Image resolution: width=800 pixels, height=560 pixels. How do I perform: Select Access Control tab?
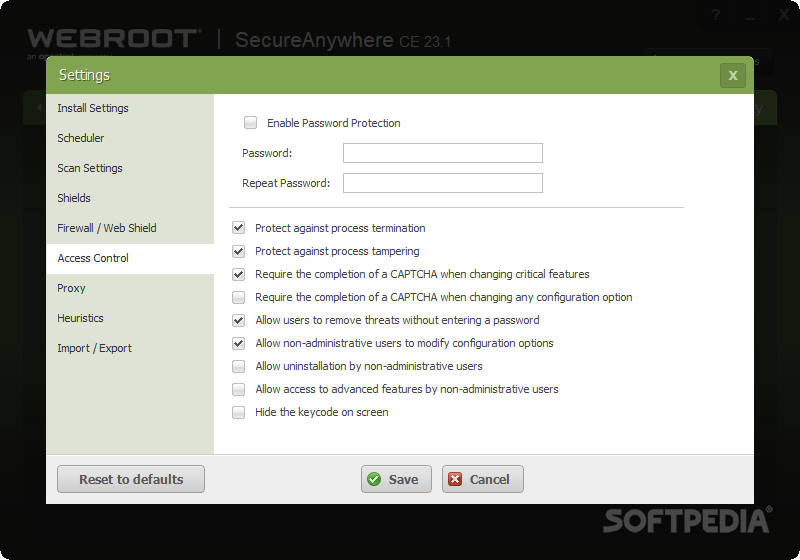pyautogui.click(x=130, y=259)
